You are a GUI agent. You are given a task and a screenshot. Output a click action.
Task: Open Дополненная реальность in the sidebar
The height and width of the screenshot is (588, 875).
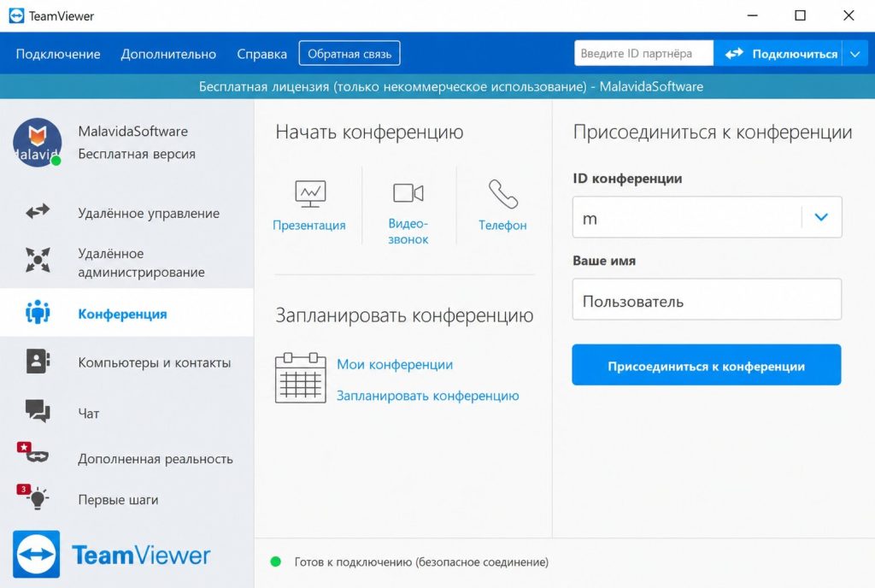tap(126, 459)
